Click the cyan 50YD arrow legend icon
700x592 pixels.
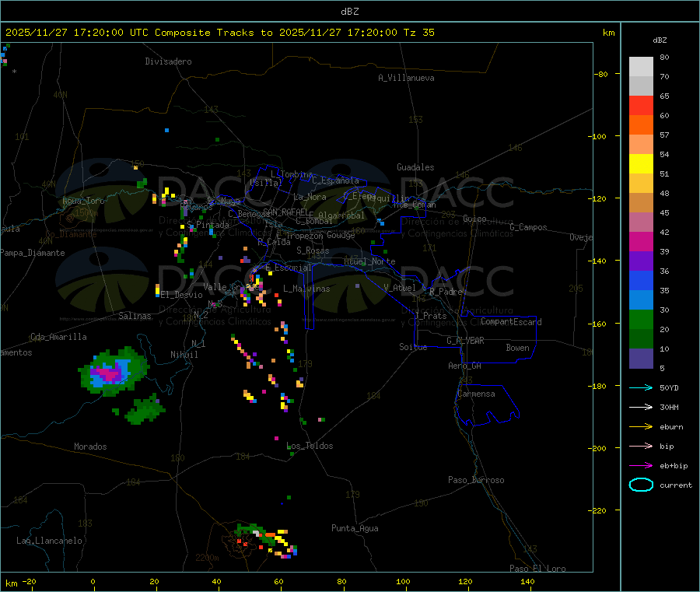coord(641,387)
